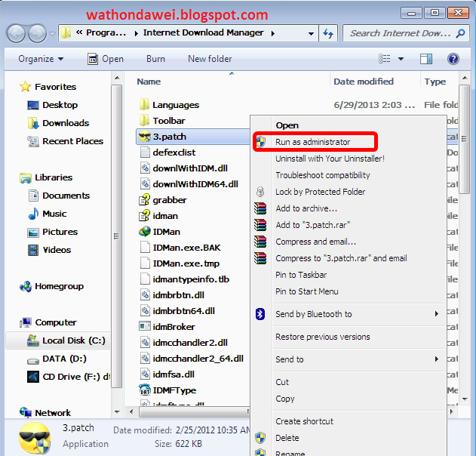The image size is (476, 456).
Task: Open the Help question mark icon
Action: pyautogui.click(x=453, y=59)
